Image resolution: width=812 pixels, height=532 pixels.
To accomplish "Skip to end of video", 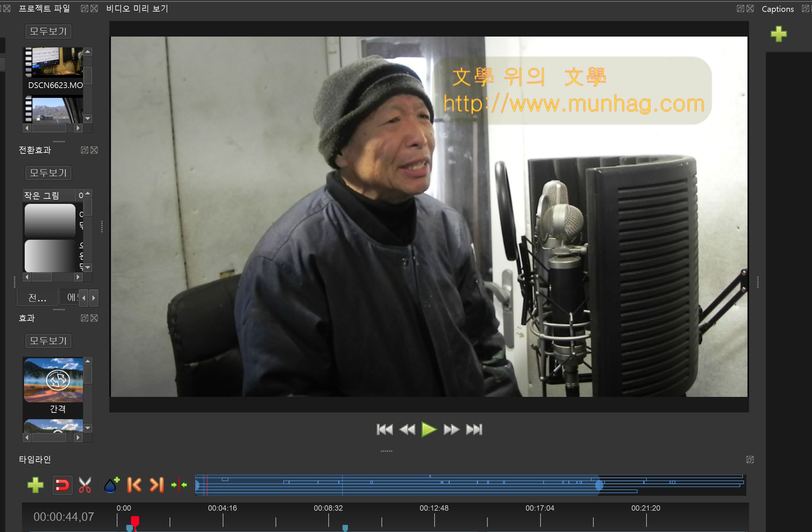I will pos(474,429).
